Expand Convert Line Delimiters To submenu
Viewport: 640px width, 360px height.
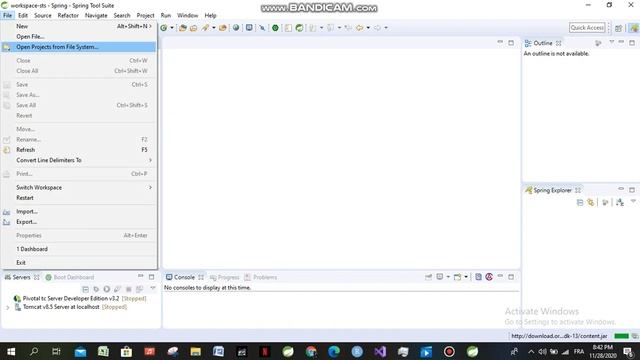click(x=78, y=160)
